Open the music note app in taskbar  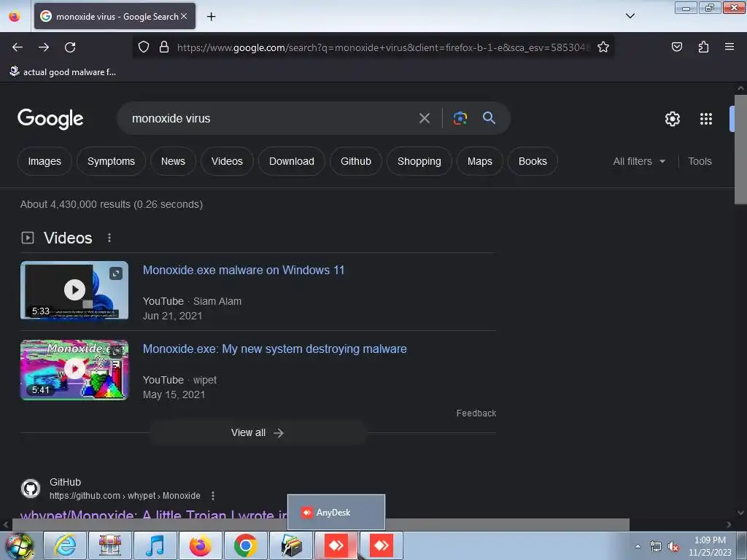coord(155,545)
